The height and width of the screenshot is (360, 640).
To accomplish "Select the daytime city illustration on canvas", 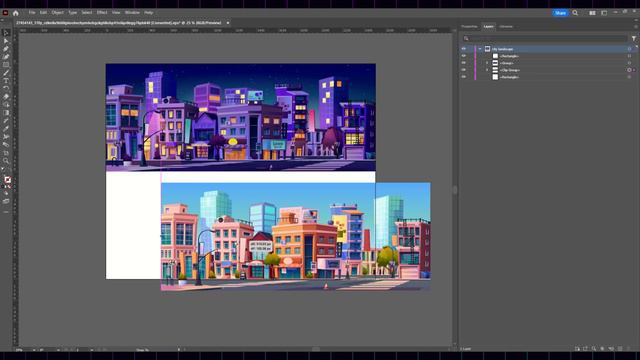I will pyautogui.click(x=296, y=236).
